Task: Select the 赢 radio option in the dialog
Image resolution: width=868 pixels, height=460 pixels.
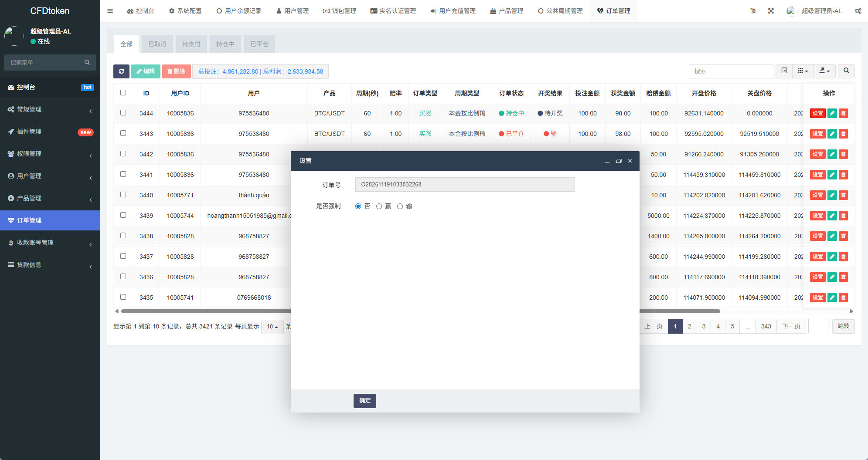Action: click(x=379, y=206)
